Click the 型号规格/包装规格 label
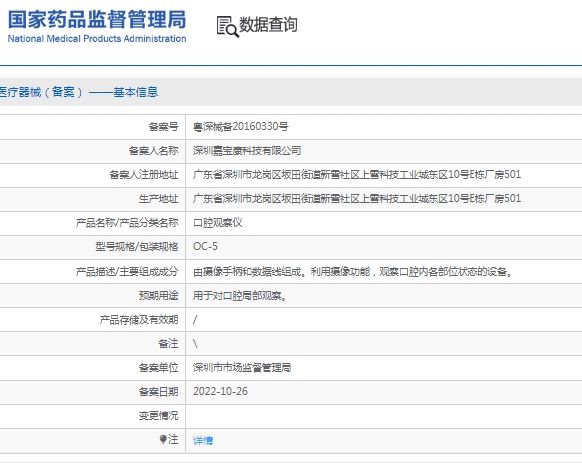The width and height of the screenshot is (582, 463). [x=137, y=247]
